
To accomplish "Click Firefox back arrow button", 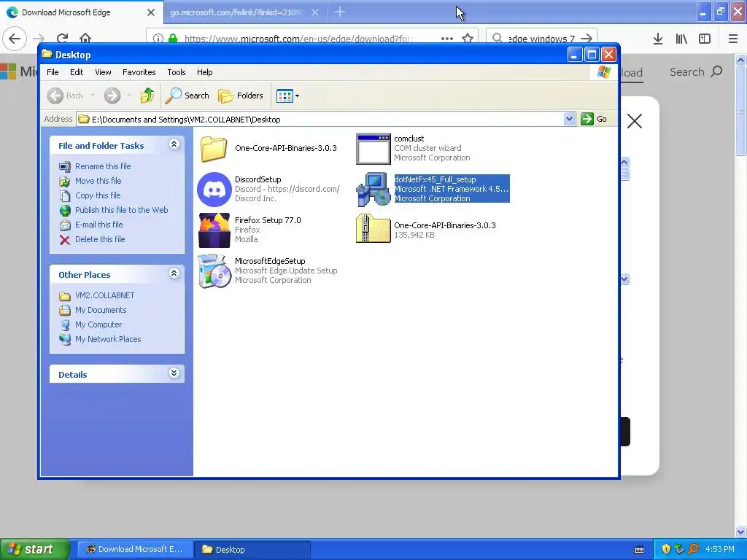I will pos(15,39).
